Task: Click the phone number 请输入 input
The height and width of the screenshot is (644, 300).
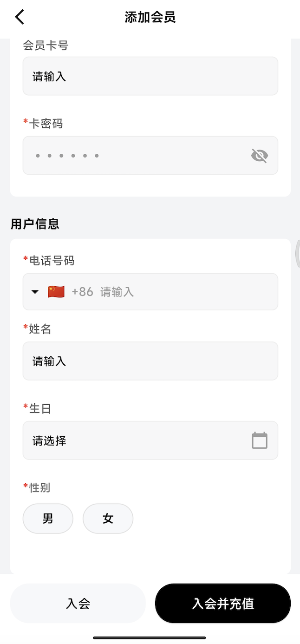Action: pos(186,292)
